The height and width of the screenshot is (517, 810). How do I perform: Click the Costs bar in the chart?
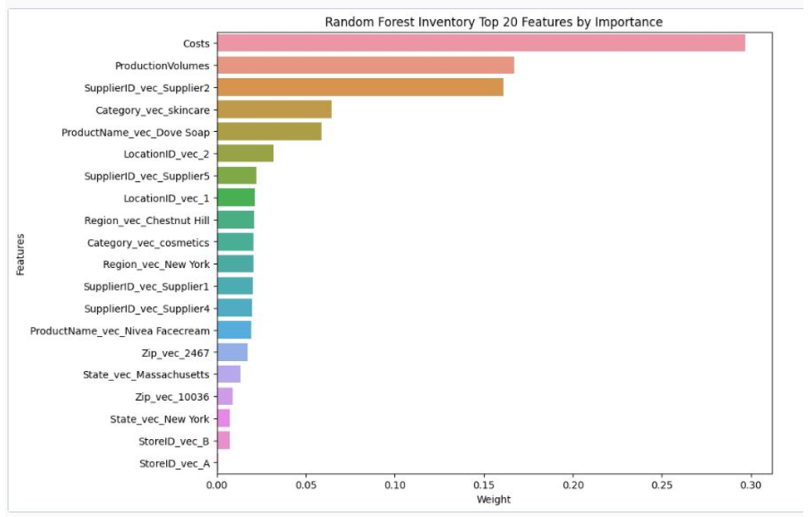tap(480, 43)
